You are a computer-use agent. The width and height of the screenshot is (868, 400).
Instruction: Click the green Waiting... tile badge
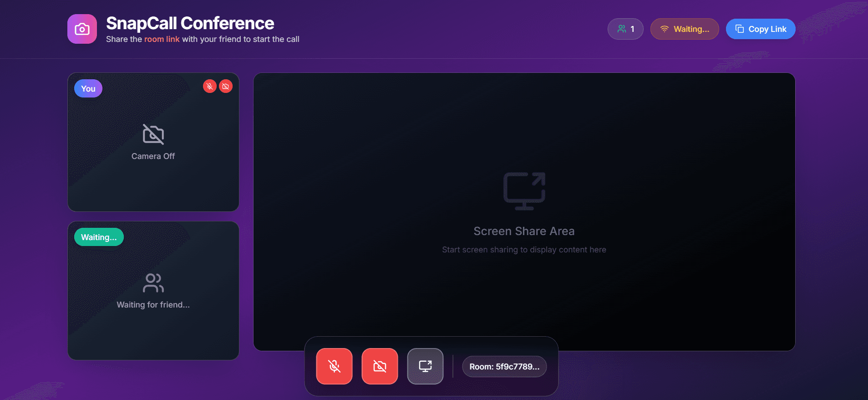coord(99,237)
